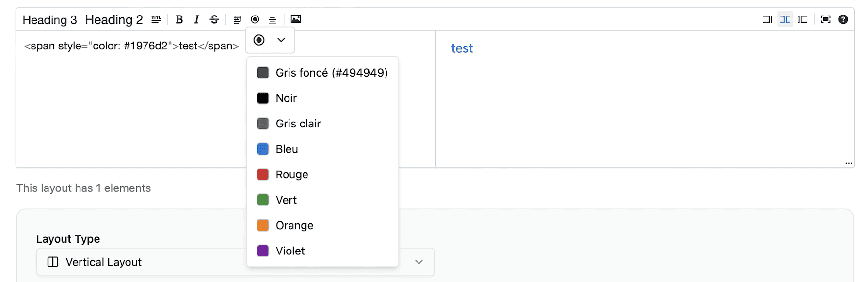
Task: Choose Gris foncé (#494949) color option
Action: [x=331, y=73]
